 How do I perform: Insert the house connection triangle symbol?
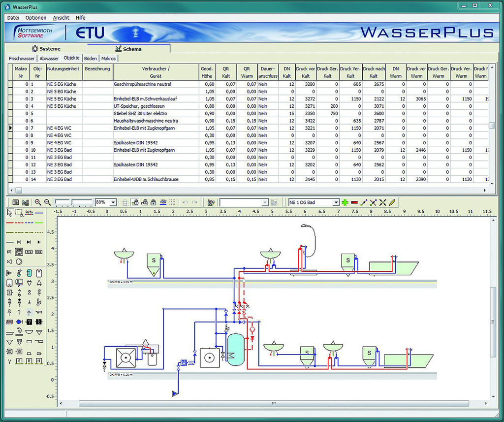(9, 273)
